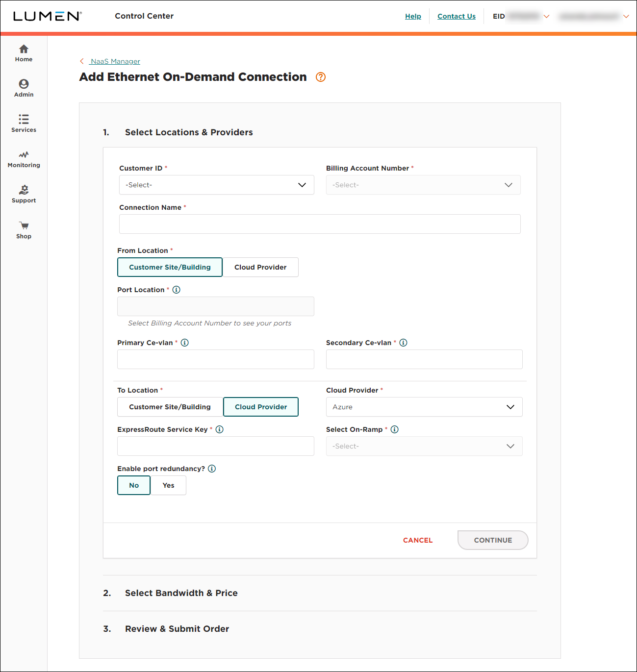Click the ExpressRoute Service Key info icon
The width and height of the screenshot is (637, 672).
220,429
